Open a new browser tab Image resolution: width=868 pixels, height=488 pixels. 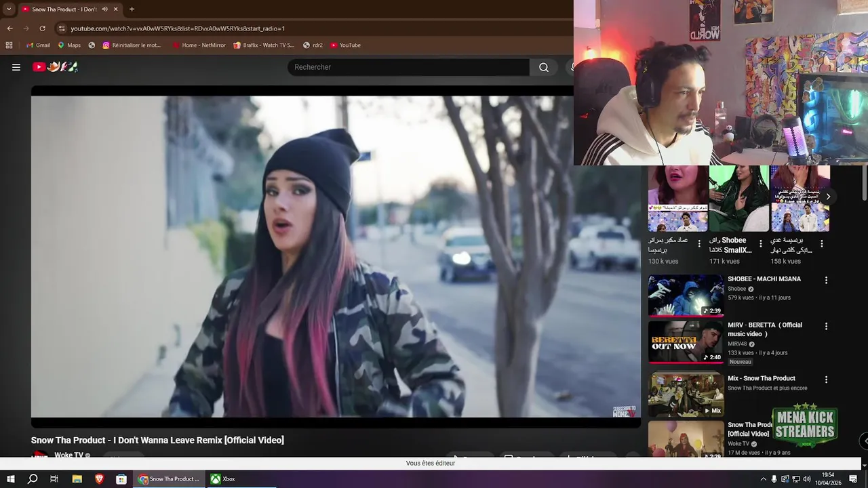(132, 9)
